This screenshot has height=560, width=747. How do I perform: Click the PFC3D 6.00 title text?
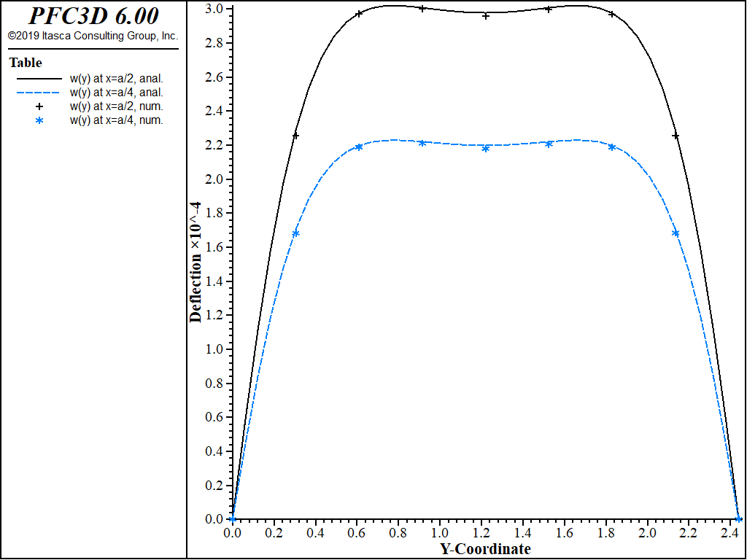point(93,16)
